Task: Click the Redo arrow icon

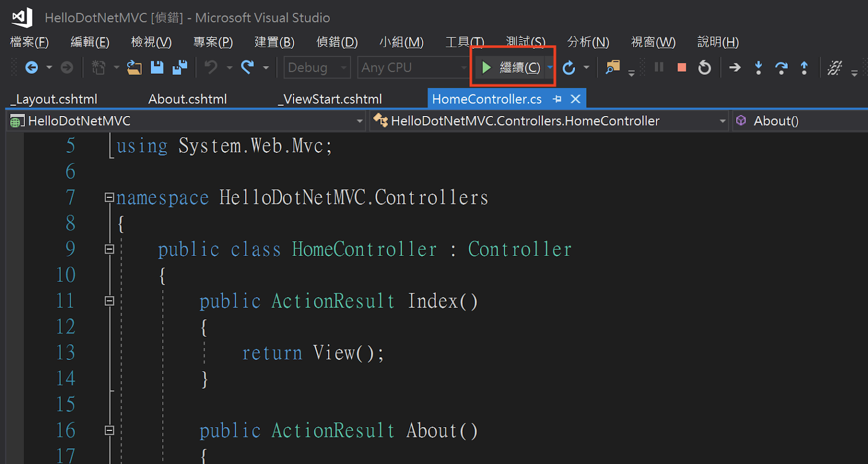Action: click(x=247, y=67)
